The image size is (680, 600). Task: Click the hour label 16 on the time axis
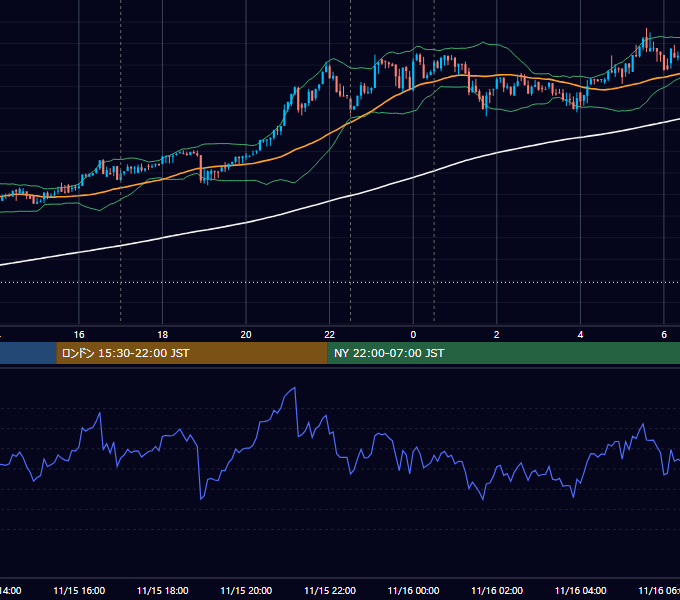coord(79,335)
